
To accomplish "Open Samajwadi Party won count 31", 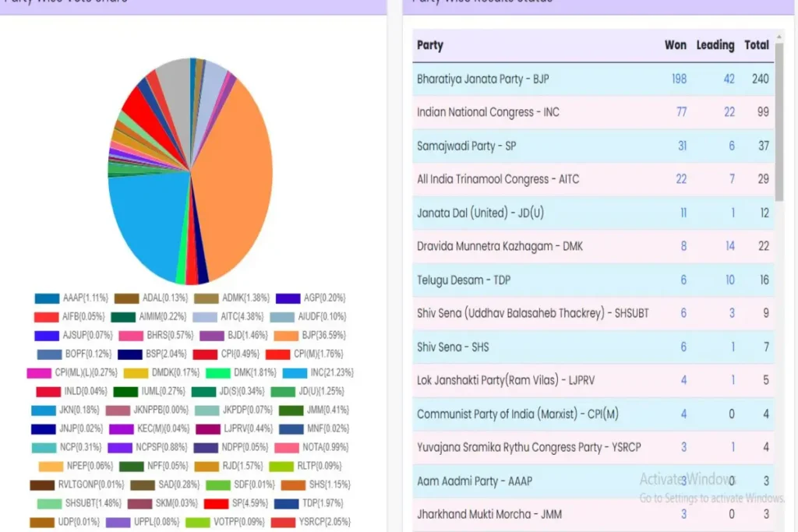I will point(682,146).
